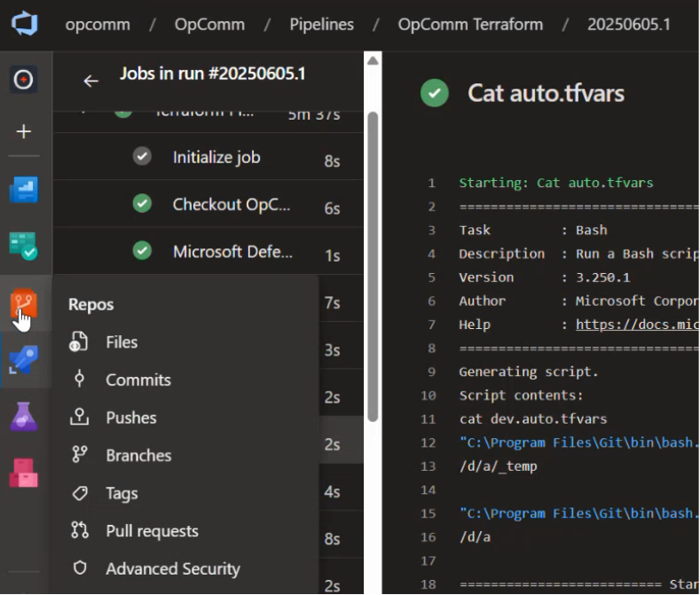Click the jobs list vertical scrollbar

tap(374, 266)
